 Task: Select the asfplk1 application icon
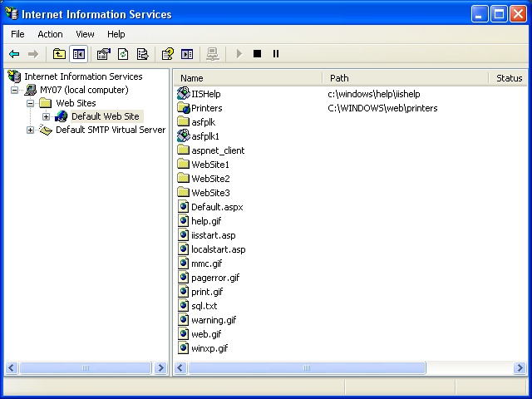184,136
